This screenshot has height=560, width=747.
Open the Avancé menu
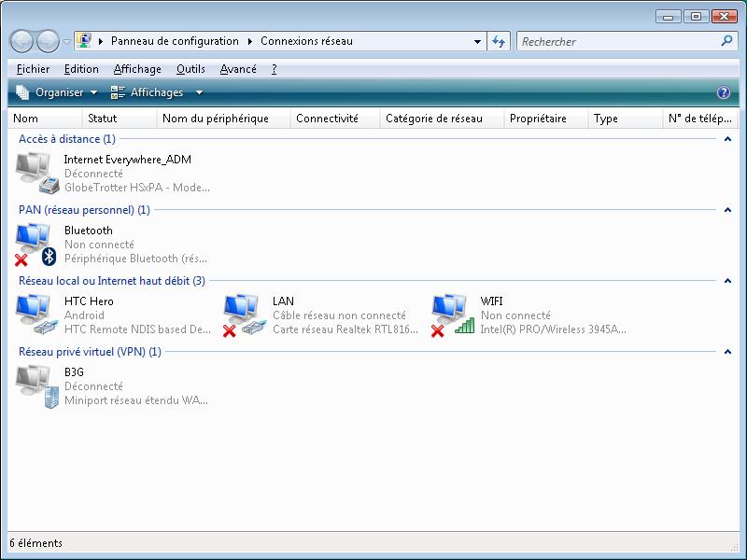point(238,69)
